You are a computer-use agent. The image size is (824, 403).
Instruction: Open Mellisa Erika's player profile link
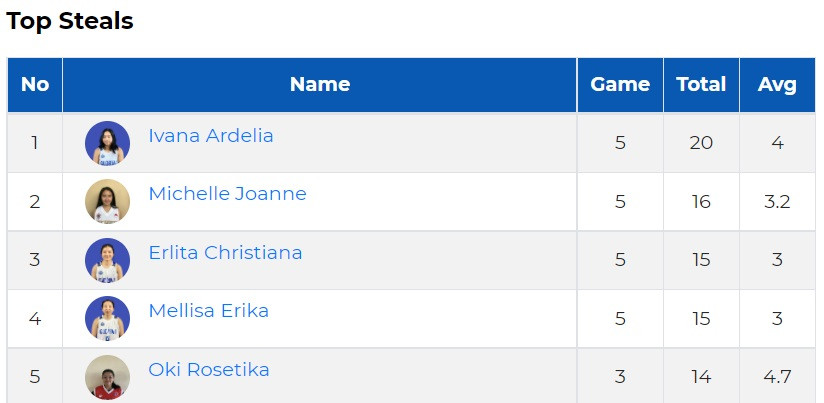point(209,311)
